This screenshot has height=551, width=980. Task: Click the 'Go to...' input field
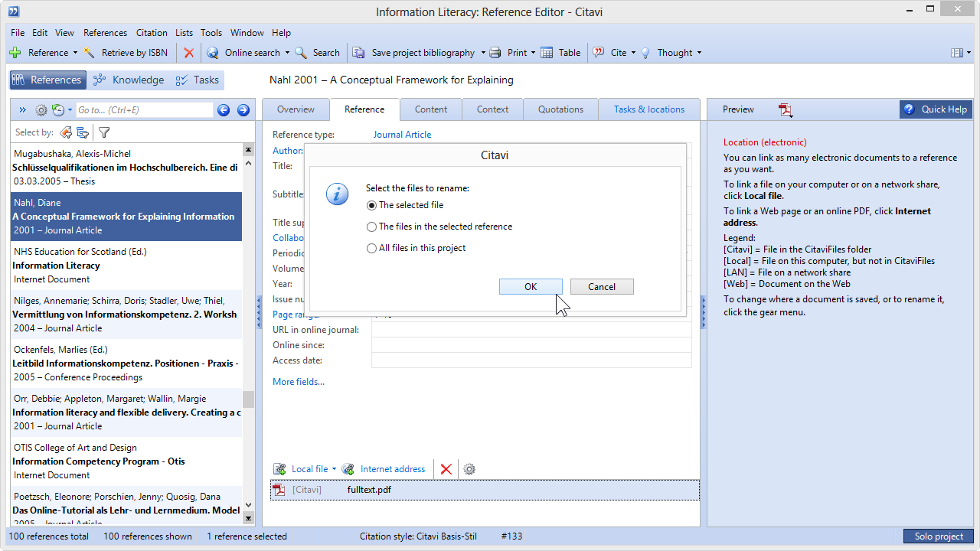coord(144,110)
